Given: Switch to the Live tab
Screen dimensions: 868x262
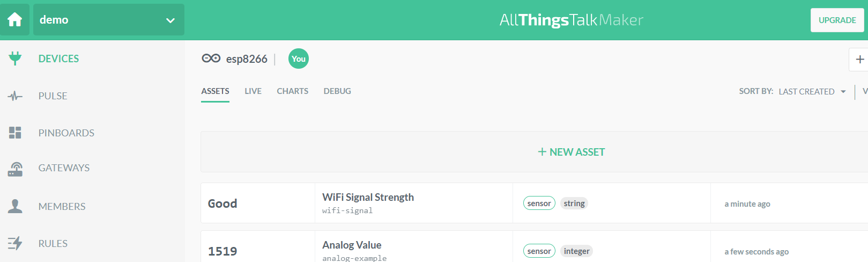Looking at the screenshot, I should 253,91.
